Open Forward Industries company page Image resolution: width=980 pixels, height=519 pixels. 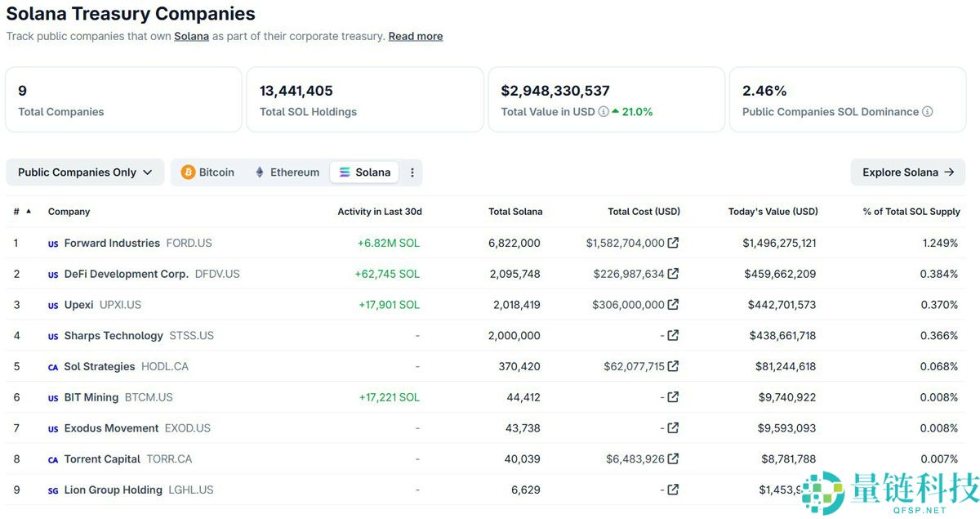[112, 243]
